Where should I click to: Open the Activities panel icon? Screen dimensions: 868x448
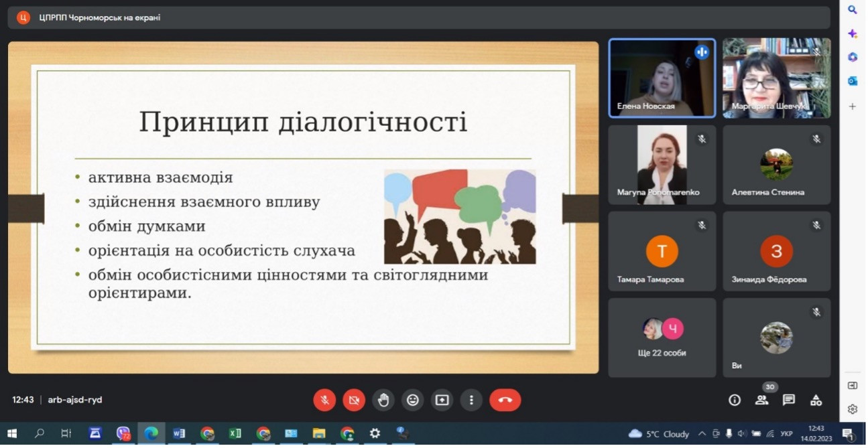[x=816, y=400]
